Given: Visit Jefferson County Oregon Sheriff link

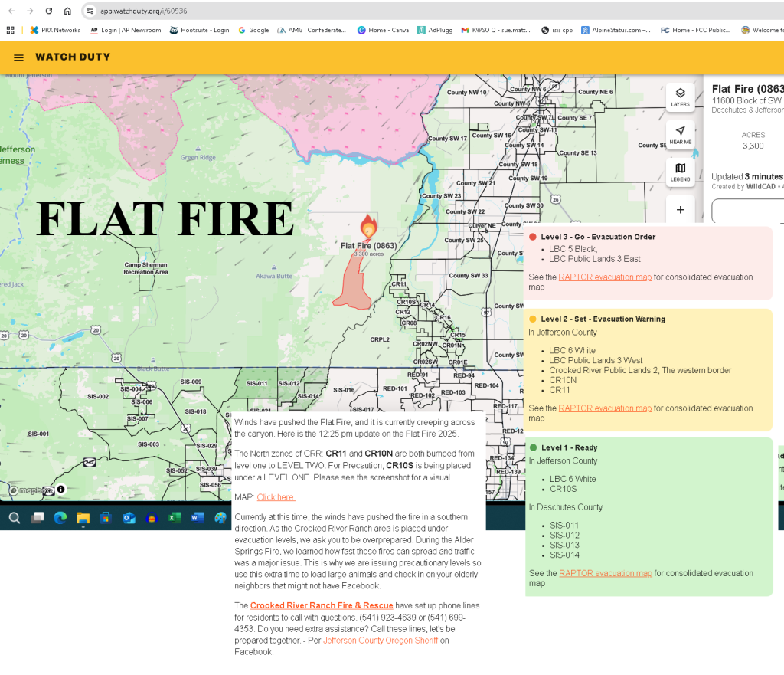Looking at the screenshot, I should click(x=381, y=641).
